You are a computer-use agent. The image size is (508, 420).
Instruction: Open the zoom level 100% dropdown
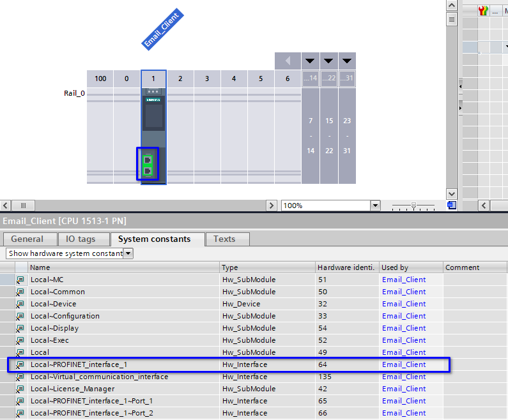375,206
